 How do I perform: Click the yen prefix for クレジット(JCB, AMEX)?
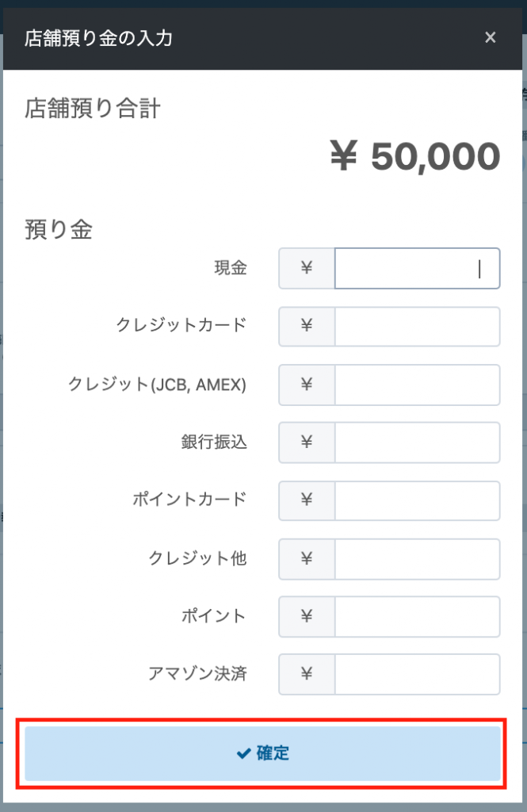click(307, 385)
